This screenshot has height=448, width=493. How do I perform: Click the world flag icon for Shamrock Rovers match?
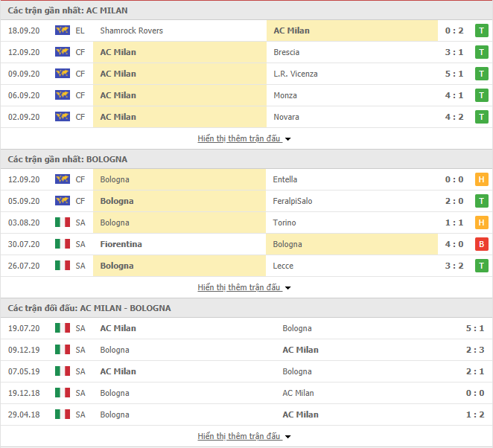coord(63,31)
